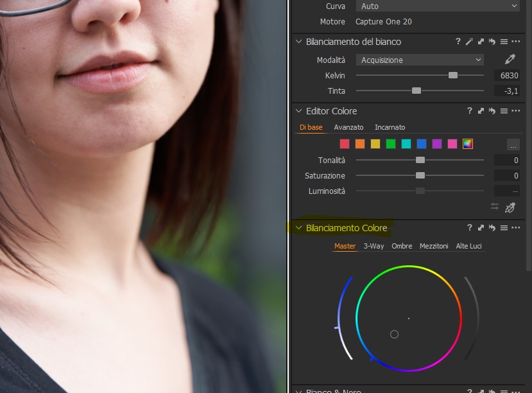Click the Tinta value field -3,1
Image resolution: width=532 pixels, height=393 pixels.
point(507,91)
